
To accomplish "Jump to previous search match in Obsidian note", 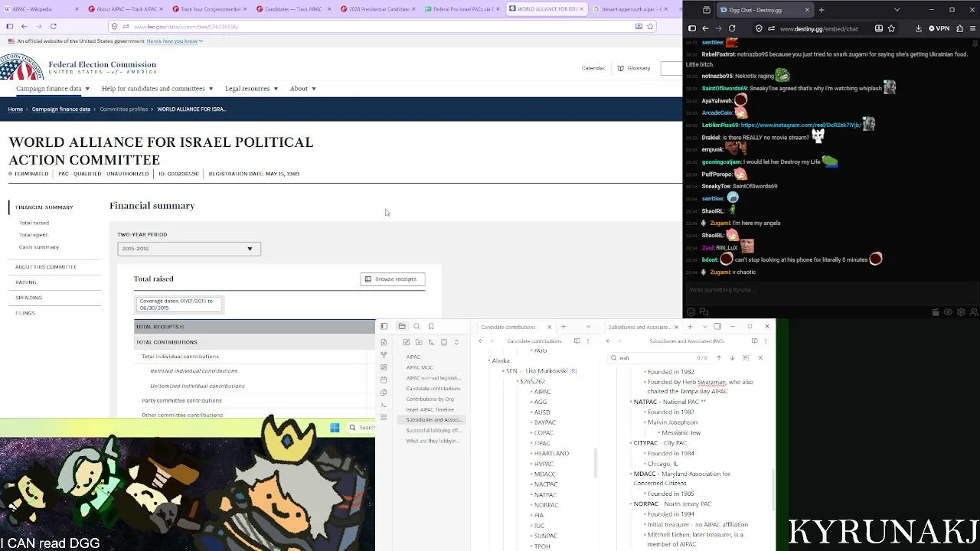I will (x=718, y=357).
